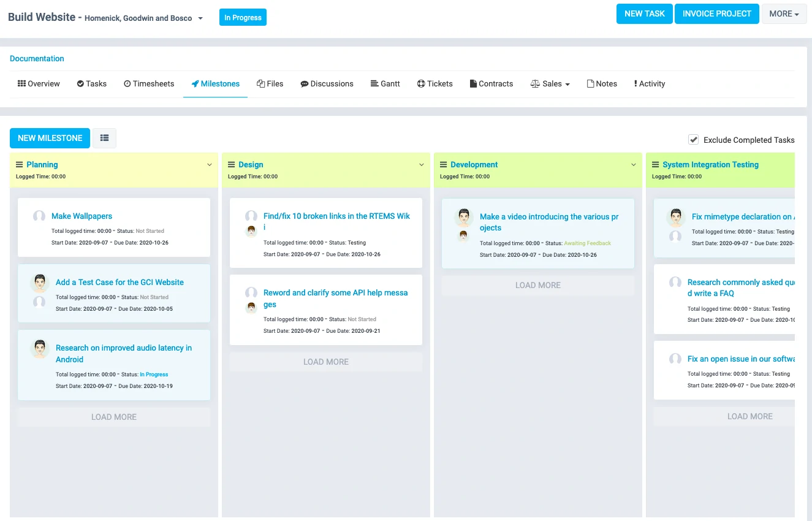Screen dimensions: 812x521
Task: Select the Milestones tab
Action: coord(215,83)
